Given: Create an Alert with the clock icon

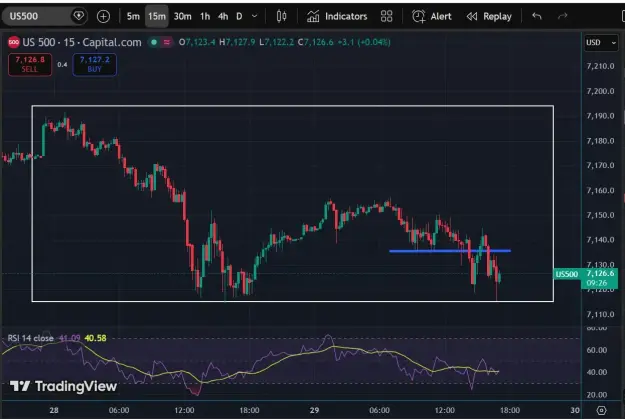Looking at the screenshot, I should pos(432,16).
